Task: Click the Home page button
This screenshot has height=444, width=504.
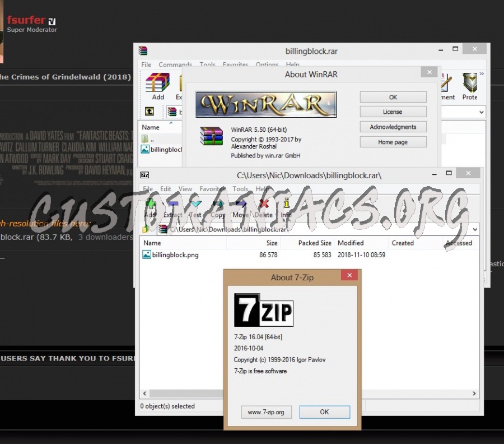Action: point(393,142)
